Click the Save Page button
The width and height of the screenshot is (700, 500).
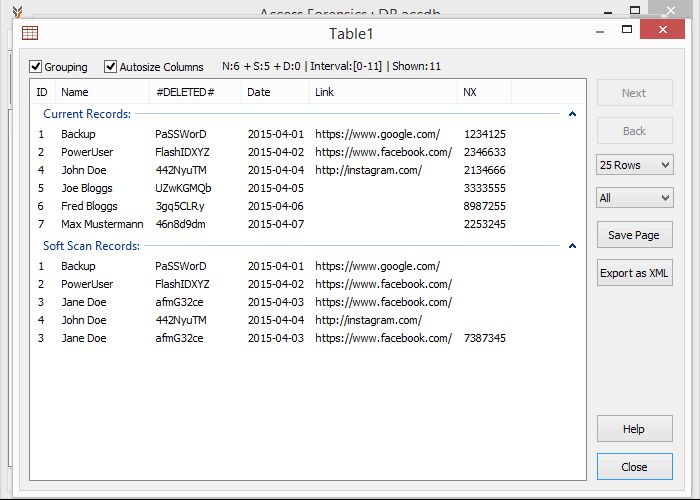634,235
